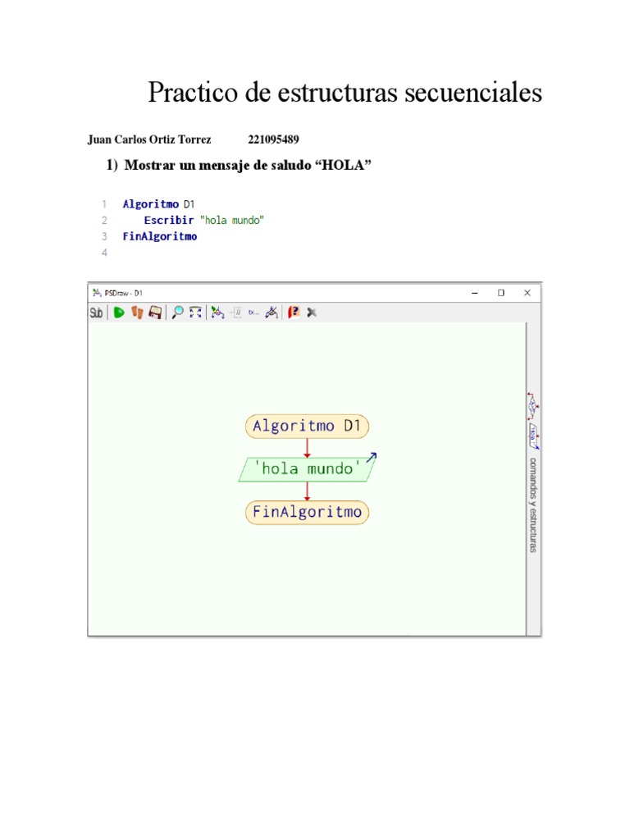
Task: Click the crossed-out flowchart icon
Action: 272,313
